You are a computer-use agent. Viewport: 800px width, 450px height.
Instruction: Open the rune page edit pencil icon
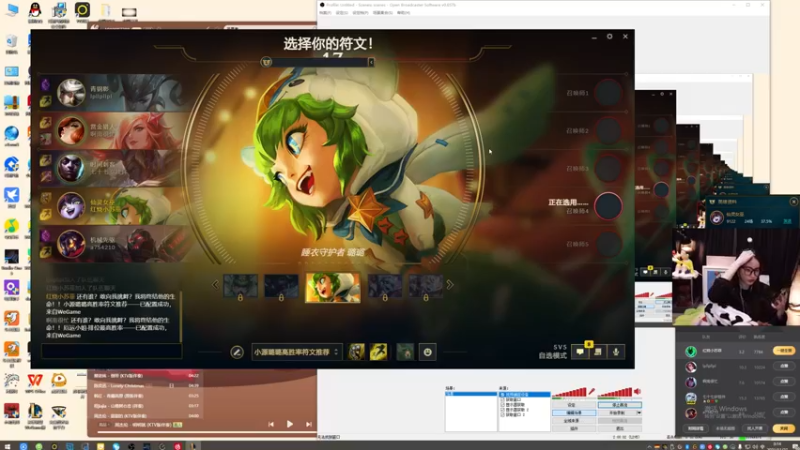click(x=237, y=352)
